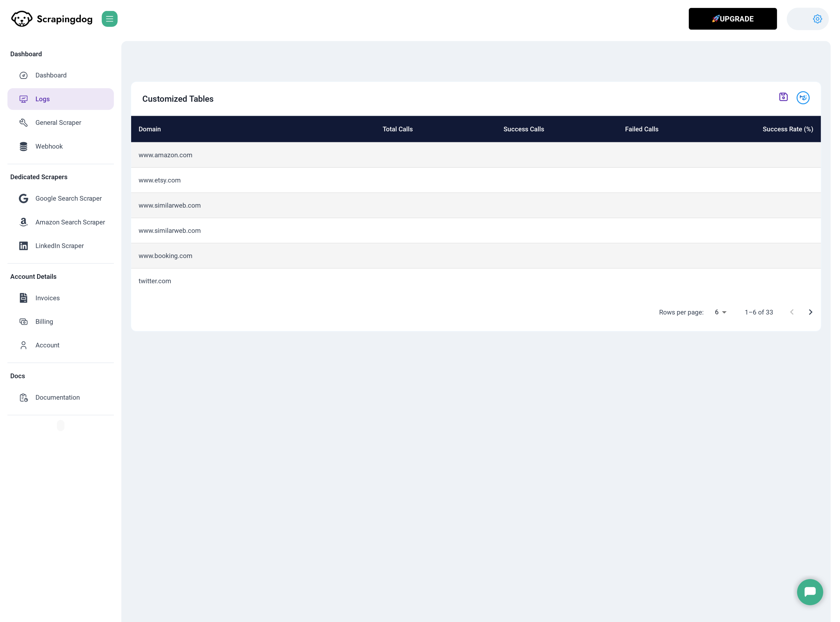
Task: Go to the previous table page
Action: tap(791, 312)
